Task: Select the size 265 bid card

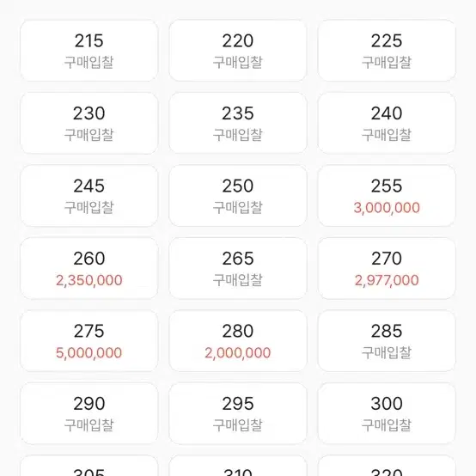Action: point(238,268)
